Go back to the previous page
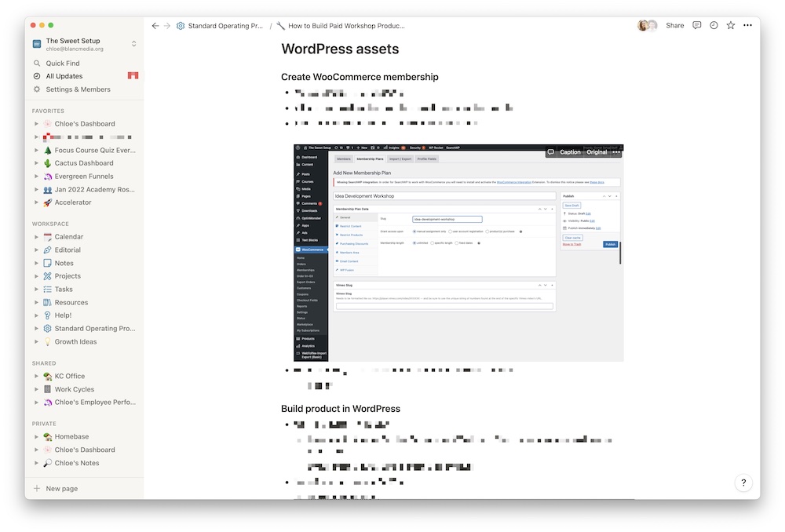785x532 pixels. [155, 26]
